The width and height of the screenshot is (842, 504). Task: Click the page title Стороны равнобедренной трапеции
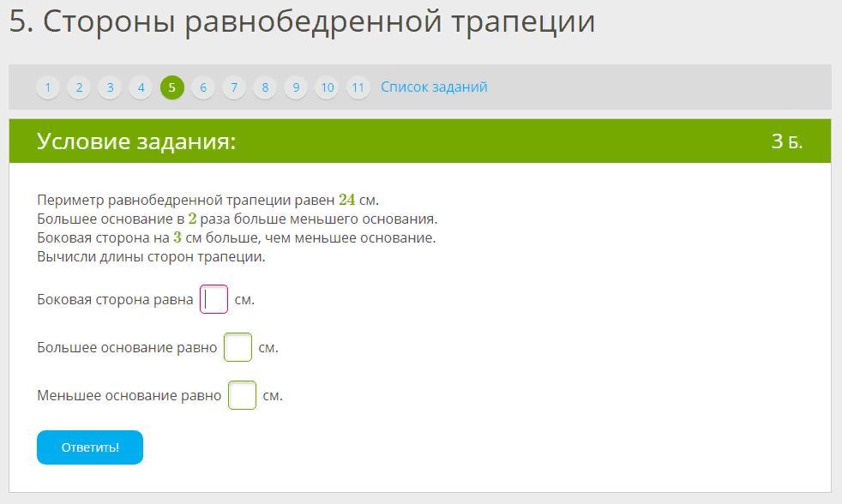pyautogui.click(x=302, y=22)
